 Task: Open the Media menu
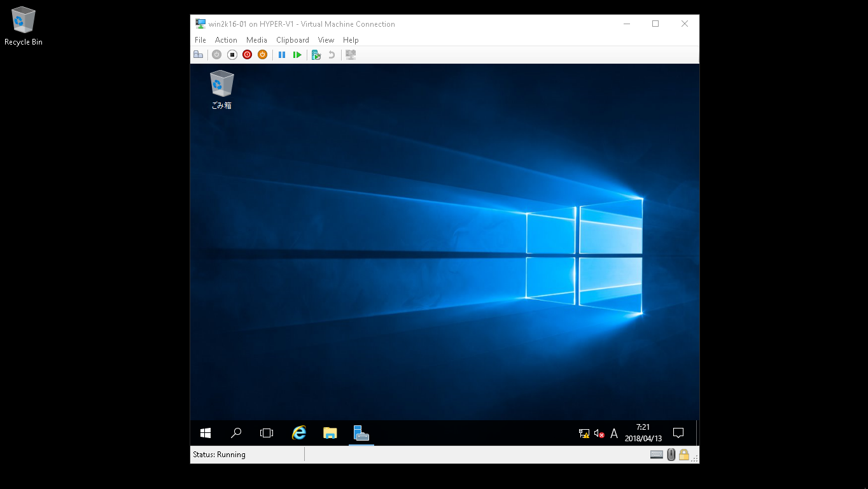coord(256,39)
